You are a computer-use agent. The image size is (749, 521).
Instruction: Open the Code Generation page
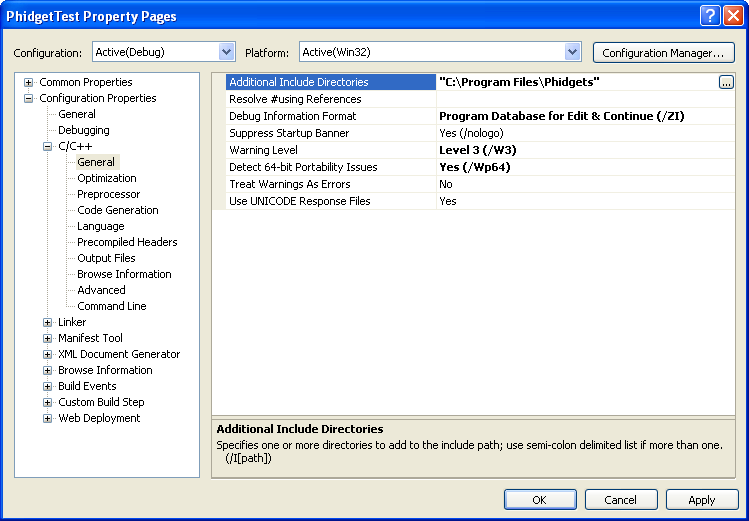tap(118, 210)
